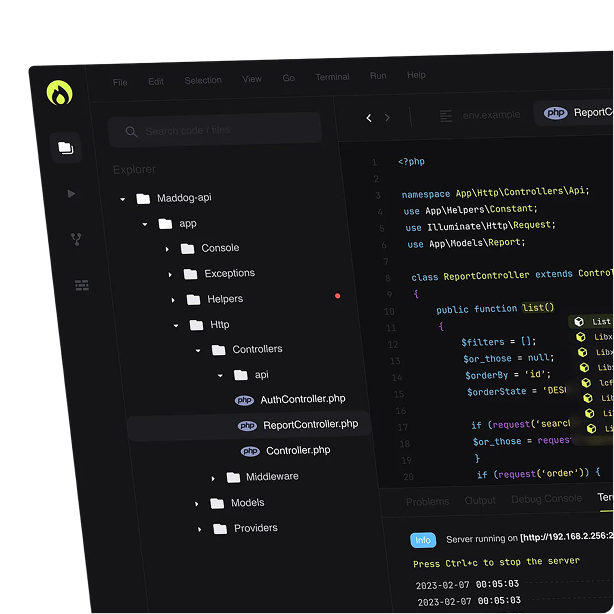The height and width of the screenshot is (614, 614).
Task: Open the extensions grid sidebar icon
Action: 81,286
